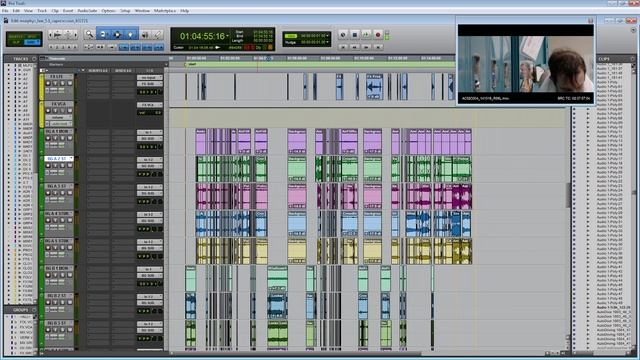The height and width of the screenshot is (360, 640).
Task: Open the File menu
Action: pos(5,11)
